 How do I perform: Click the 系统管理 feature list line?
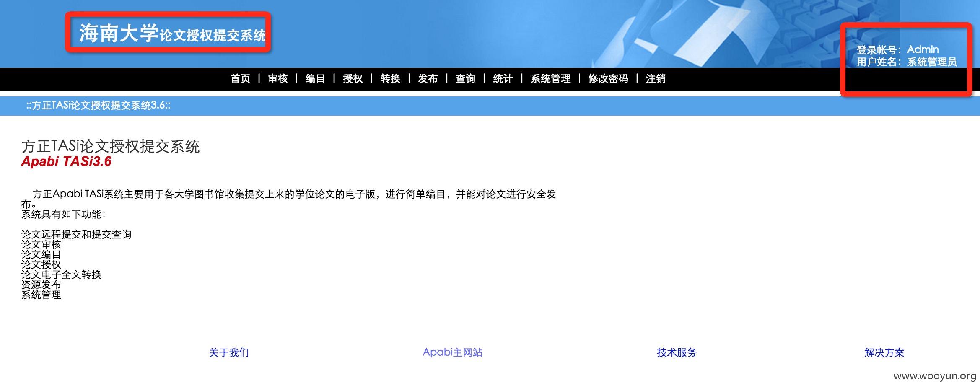tap(41, 295)
